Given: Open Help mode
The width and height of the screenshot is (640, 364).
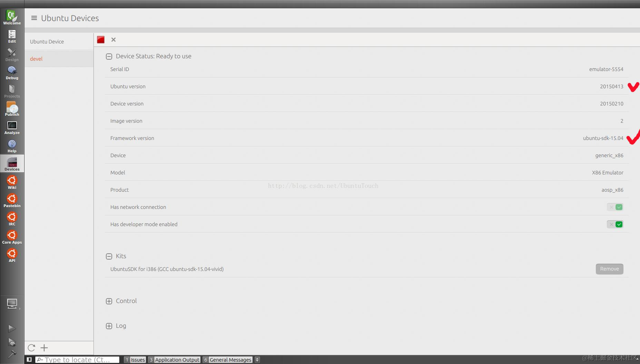Looking at the screenshot, I should point(12,146).
